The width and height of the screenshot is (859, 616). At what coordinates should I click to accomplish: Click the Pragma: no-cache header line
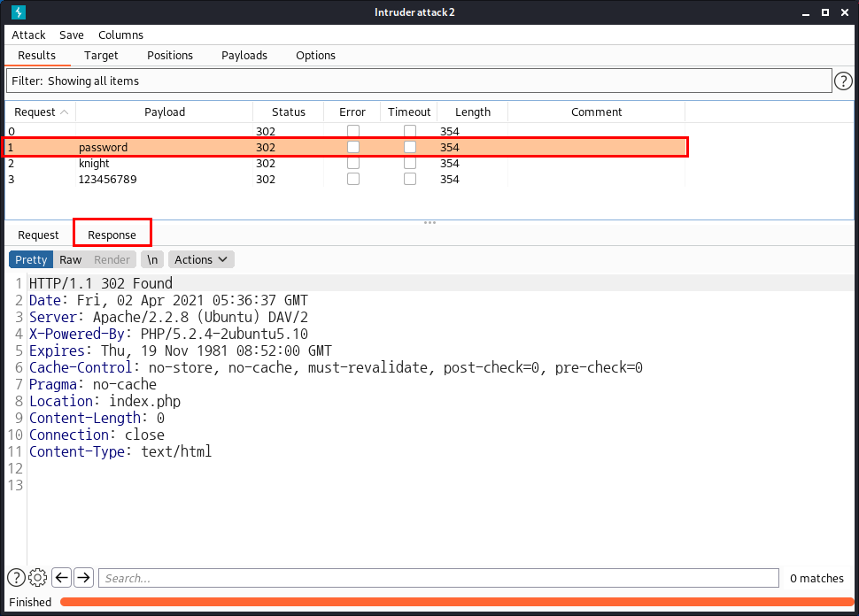pyautogui.click(x=93, y=384)
